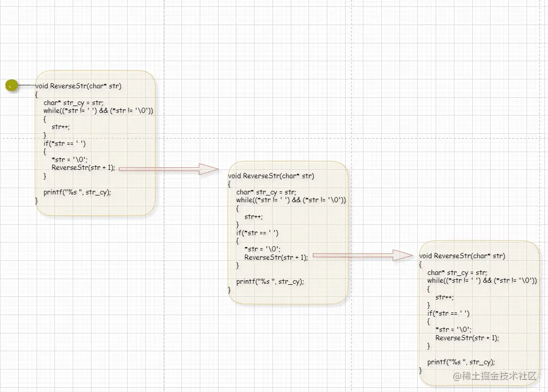Click 'str++;' in the rightmost box
Image resolution: width=548 pixels, height=392 pixels.
444,297
